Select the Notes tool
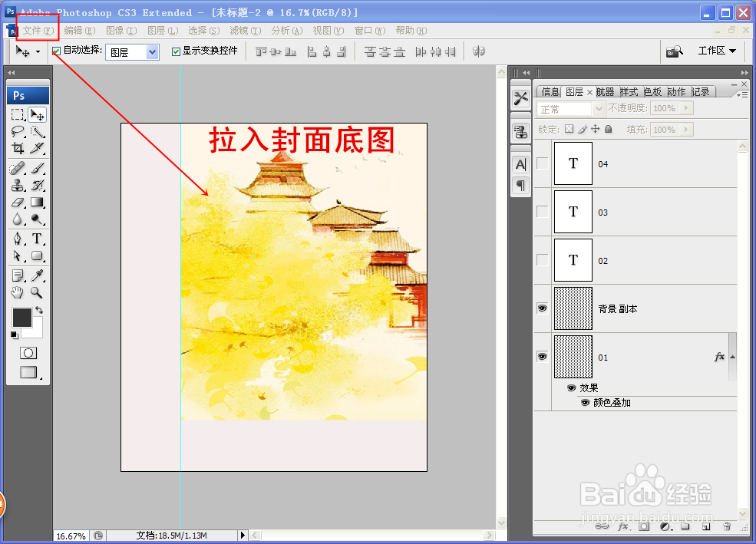 [x=18, y=275]
